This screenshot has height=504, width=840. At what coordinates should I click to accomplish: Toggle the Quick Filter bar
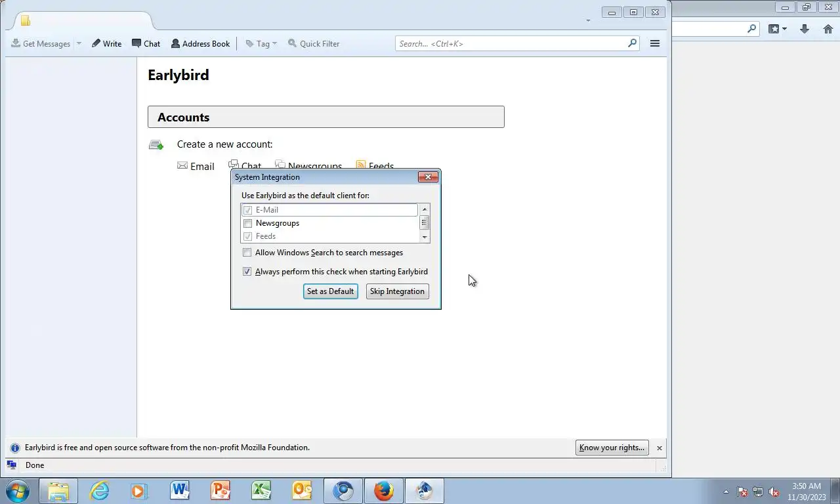(x=314, y=43)
